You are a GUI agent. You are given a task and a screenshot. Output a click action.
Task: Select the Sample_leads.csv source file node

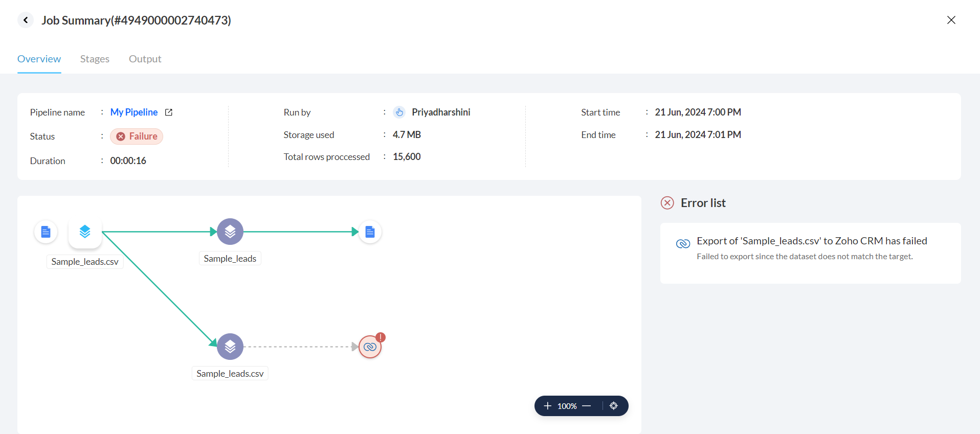(x=46, y=232)
